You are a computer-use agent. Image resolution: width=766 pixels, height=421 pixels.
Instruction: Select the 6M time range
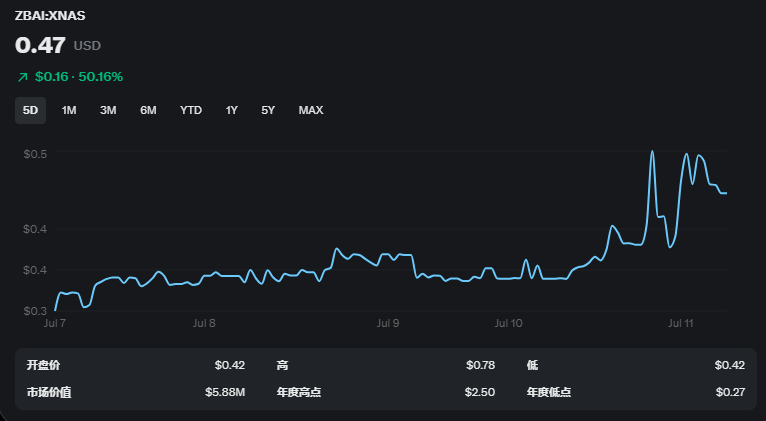(x=148, y=110)
